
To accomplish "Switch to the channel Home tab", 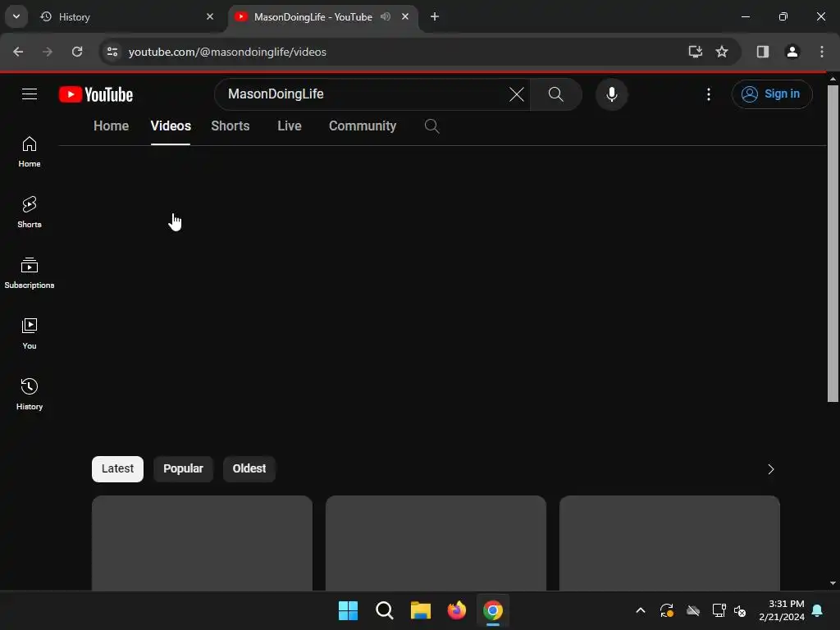I will click(x=111, y=126).
